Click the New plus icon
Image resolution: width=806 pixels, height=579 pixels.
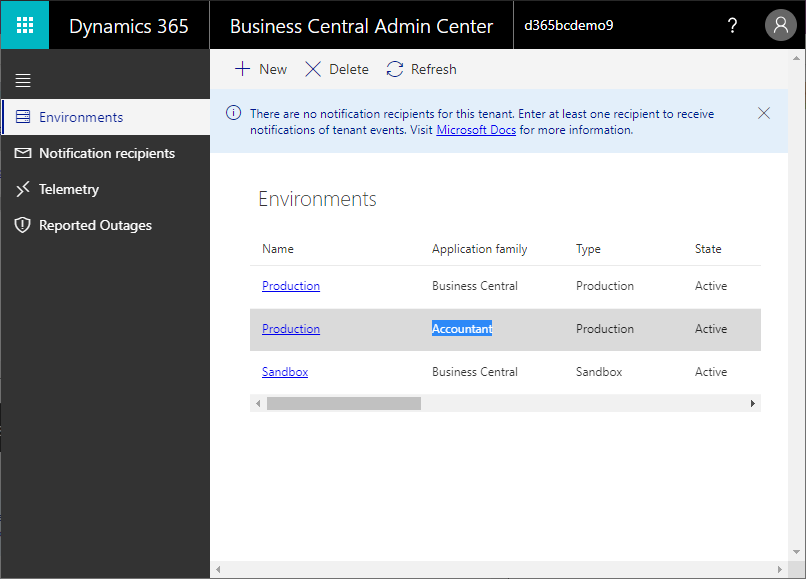pyautogui.click(x=242, y=69)
